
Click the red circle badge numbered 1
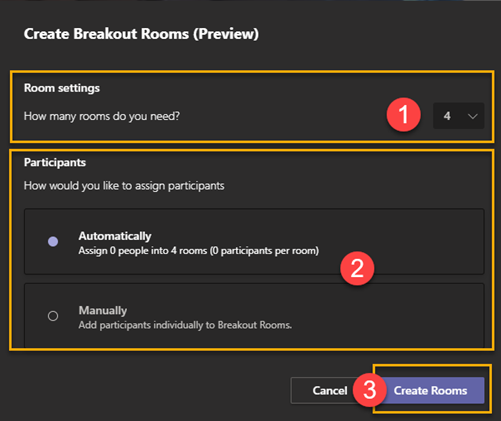point(404,115)
